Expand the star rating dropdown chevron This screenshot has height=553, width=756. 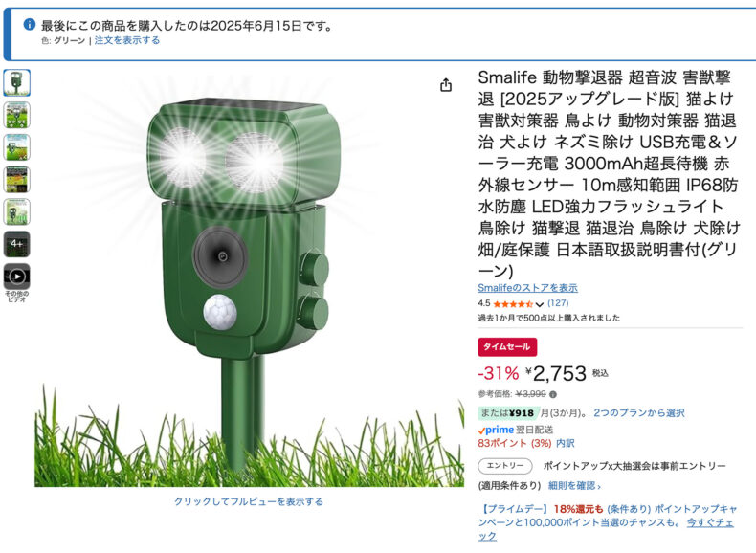pyautogui.click(x=540, y=304)
